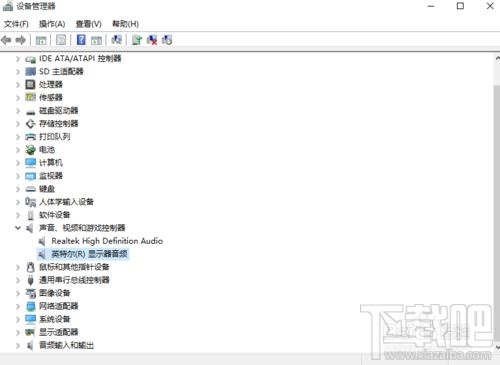
Task: Click the 监视器 display icon
Action: click(30, 176)
